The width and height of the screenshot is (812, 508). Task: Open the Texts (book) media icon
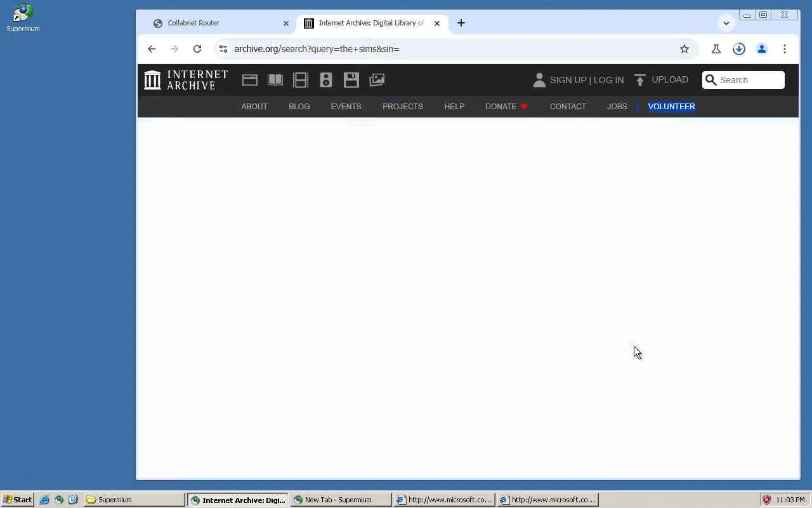tap(275, 80)
